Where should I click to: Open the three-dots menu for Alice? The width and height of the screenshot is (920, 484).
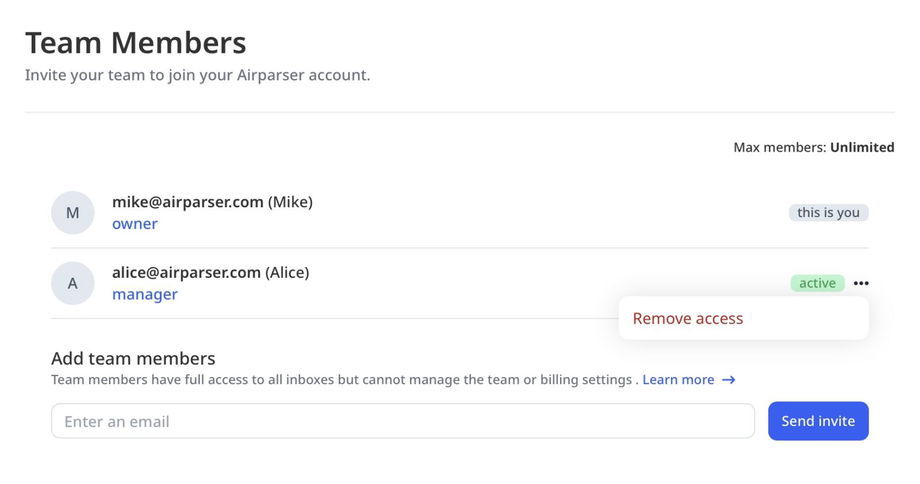[x=861, y=284]
